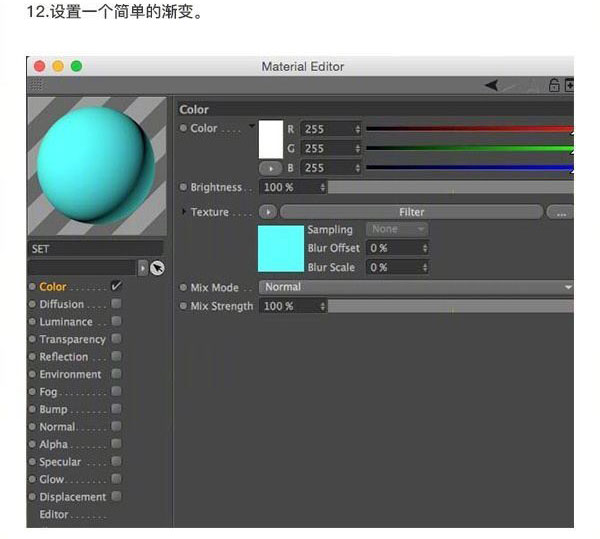Click the Mix Mode animation dot

[183, 287]
